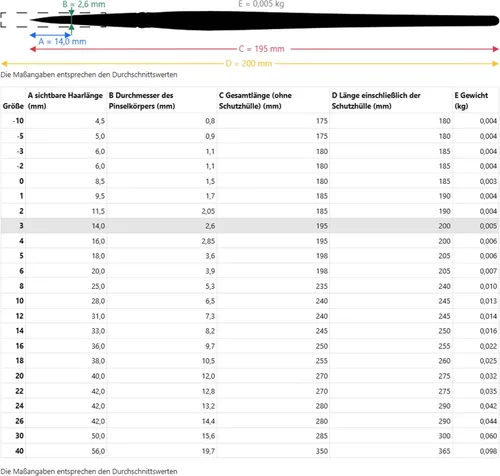Click the E Gewicht column header
500x476 pixels.
point(471,100)
